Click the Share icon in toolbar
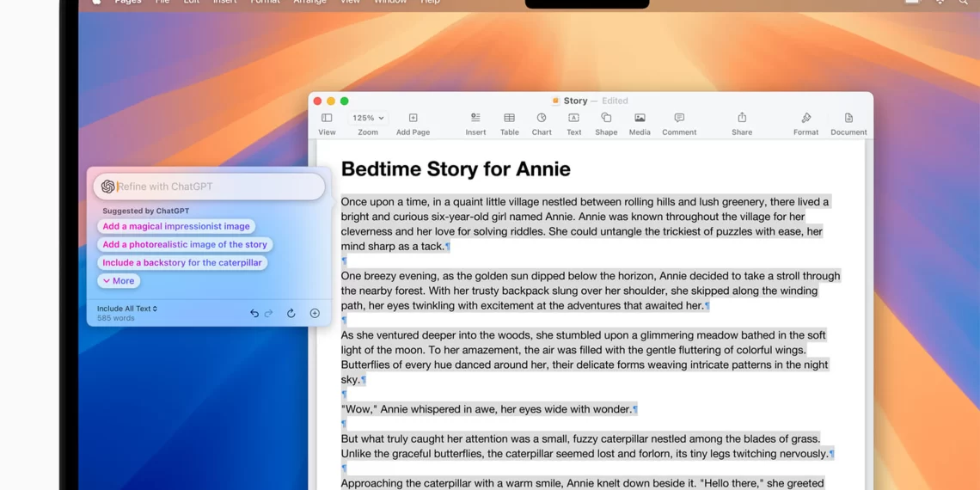The image size is (980, 490). 742,119
